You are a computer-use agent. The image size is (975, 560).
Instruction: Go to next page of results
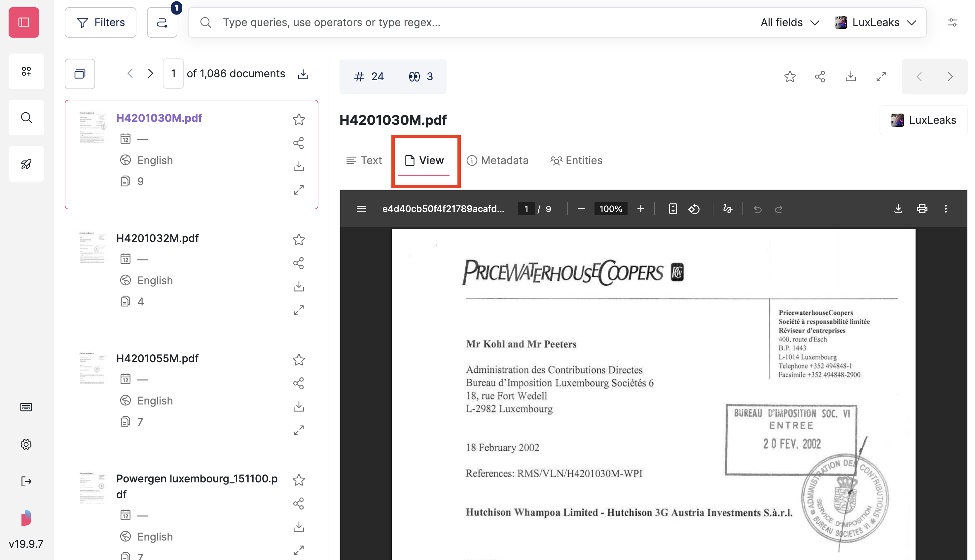(150, 73)
